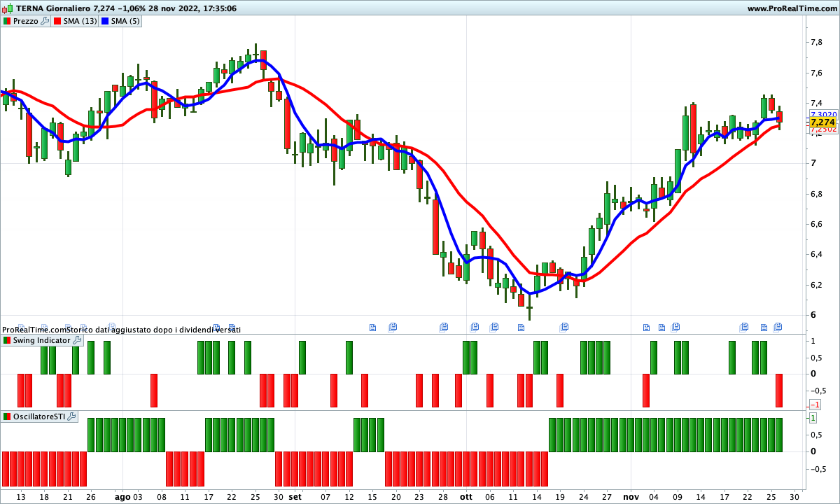Open the news icon under the lowest candle wick

[521, 327]
